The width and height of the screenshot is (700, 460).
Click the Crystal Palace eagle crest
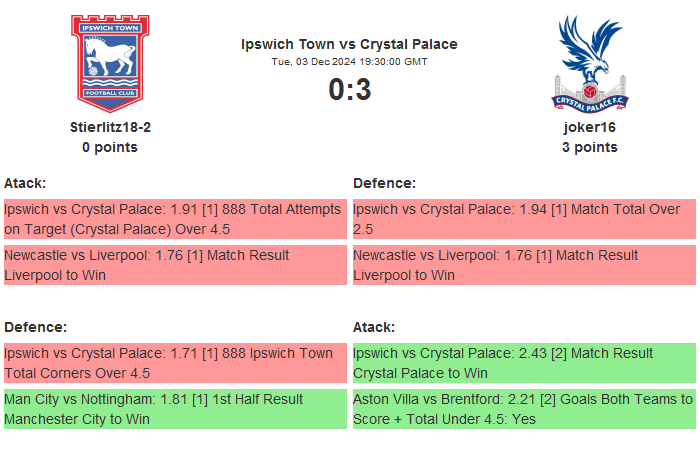coord(589,62)
